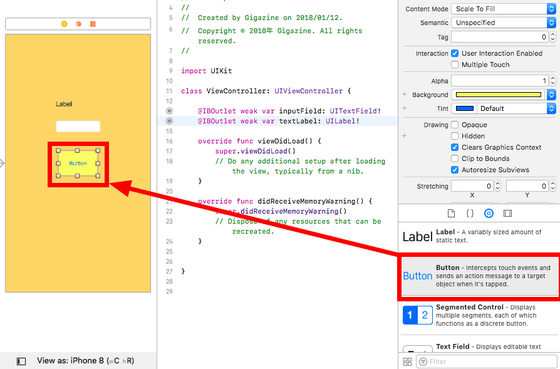Toggle Clears Graphics Context checkbox

coord(455,147)
